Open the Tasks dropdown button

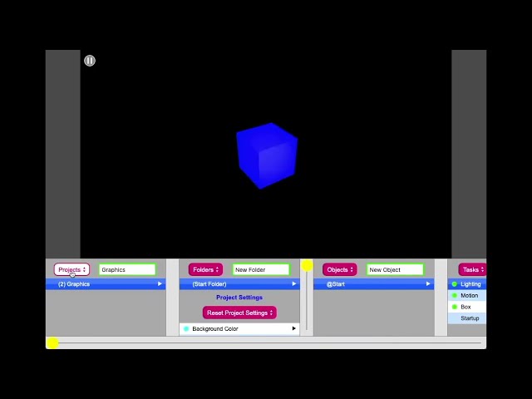tap(473, 269)
